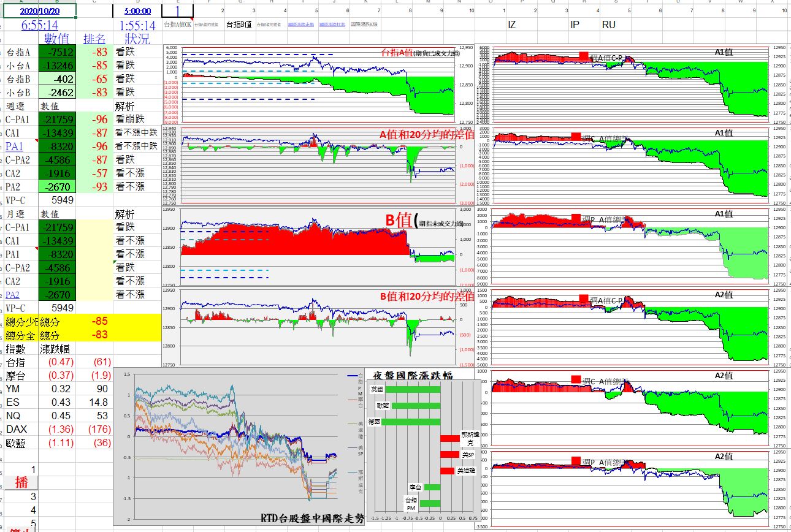
Task: Select the 漲跌幅 heading cell
Action: 57,349
